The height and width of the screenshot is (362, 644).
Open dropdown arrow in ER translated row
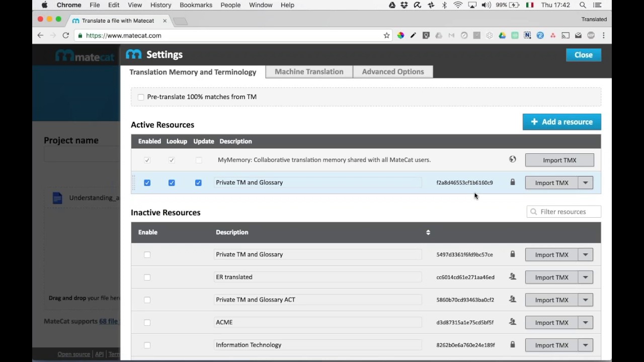point(585,277)
